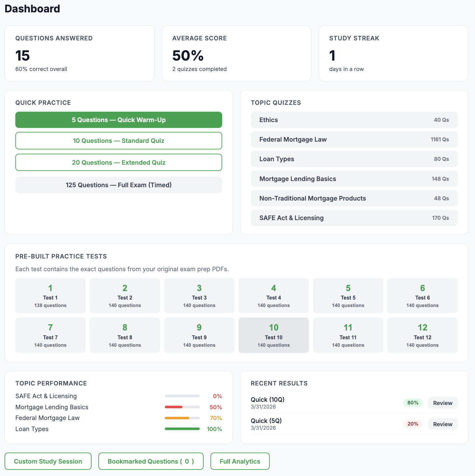Viewport: 475px width, 476px height.
Task: Open Test 1 with 138 questions
Action: (50, 295)
